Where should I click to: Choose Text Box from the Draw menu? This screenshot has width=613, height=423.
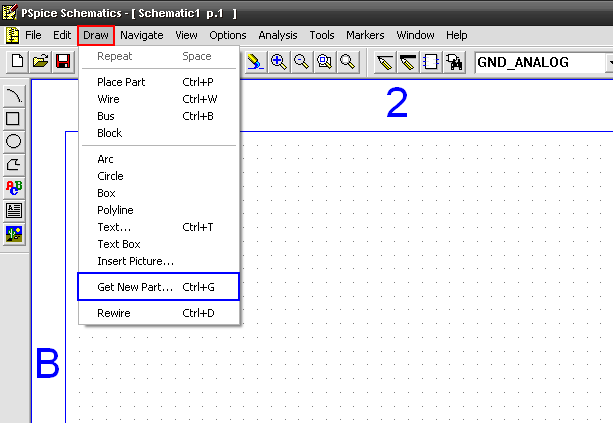[x=159, y=244]
